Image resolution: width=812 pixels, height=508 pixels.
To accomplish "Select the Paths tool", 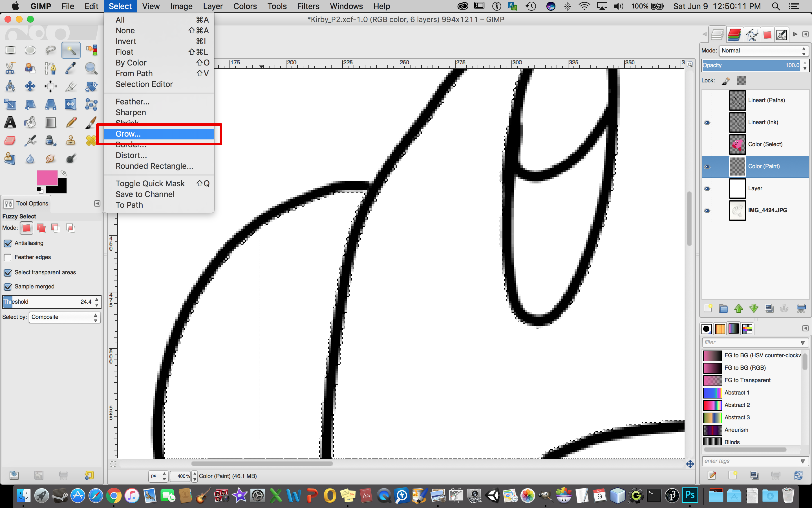I will point(50,68).
